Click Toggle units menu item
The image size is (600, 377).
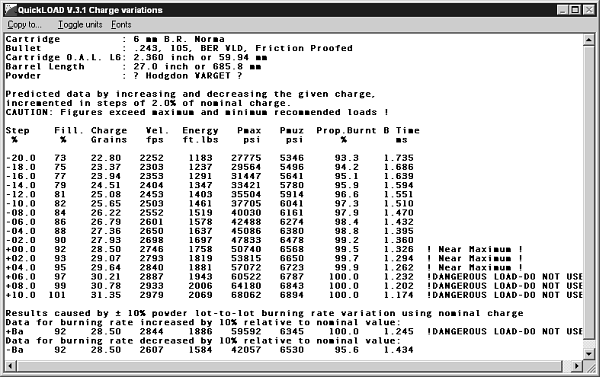80,24
